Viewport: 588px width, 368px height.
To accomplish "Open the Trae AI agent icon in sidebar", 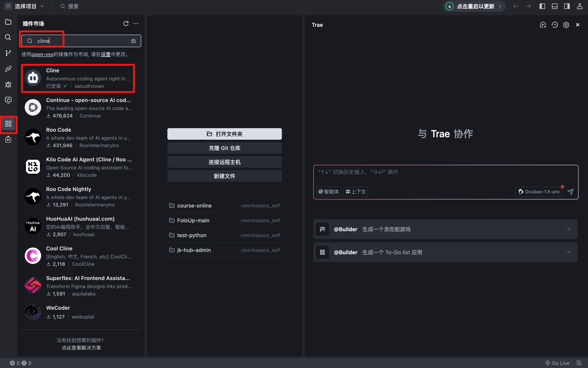I will tap(8, 139).
